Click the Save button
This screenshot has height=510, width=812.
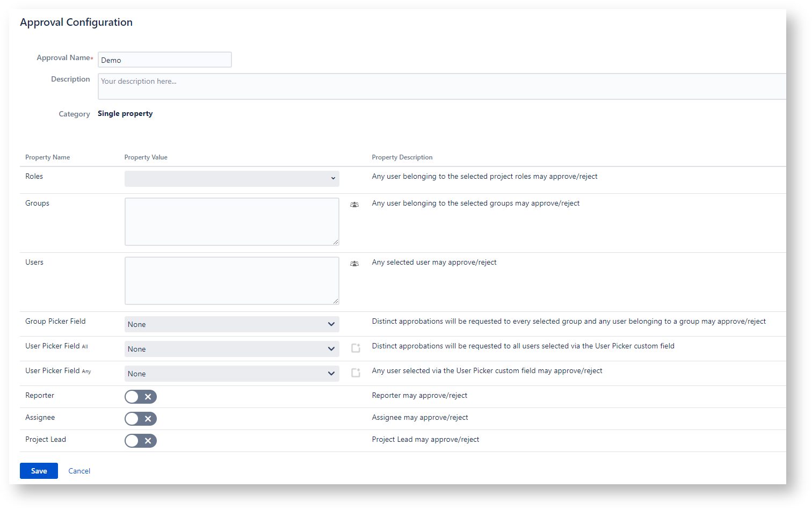[39, 471]
